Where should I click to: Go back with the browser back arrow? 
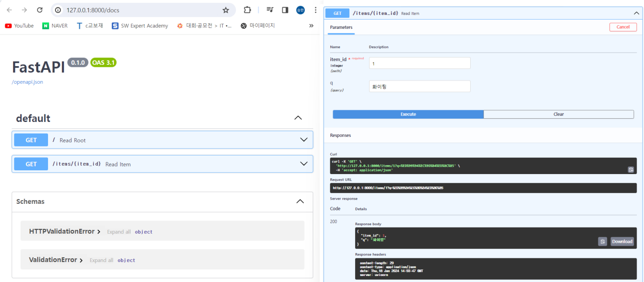pos(9,10)
